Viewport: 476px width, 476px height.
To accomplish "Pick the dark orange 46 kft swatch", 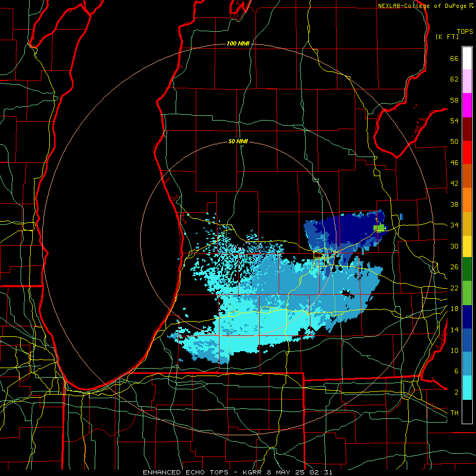I will 467,176.
